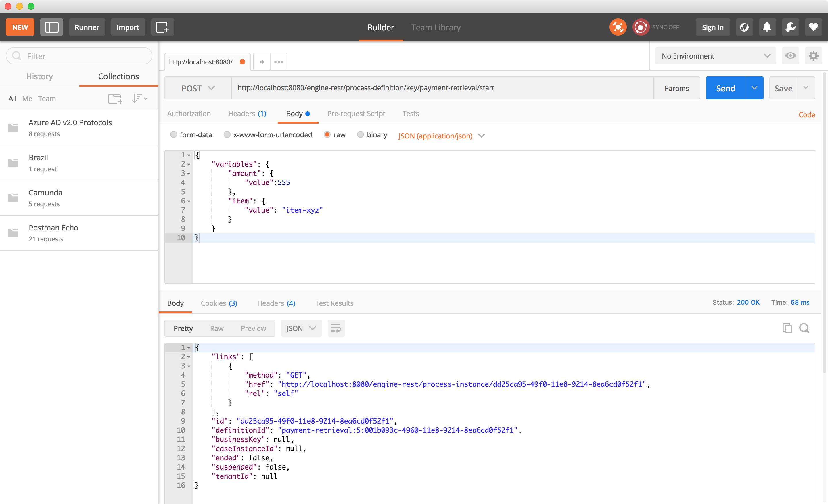
Task: Open the interceptor satellite icon
Action: (x=618, y=27)
